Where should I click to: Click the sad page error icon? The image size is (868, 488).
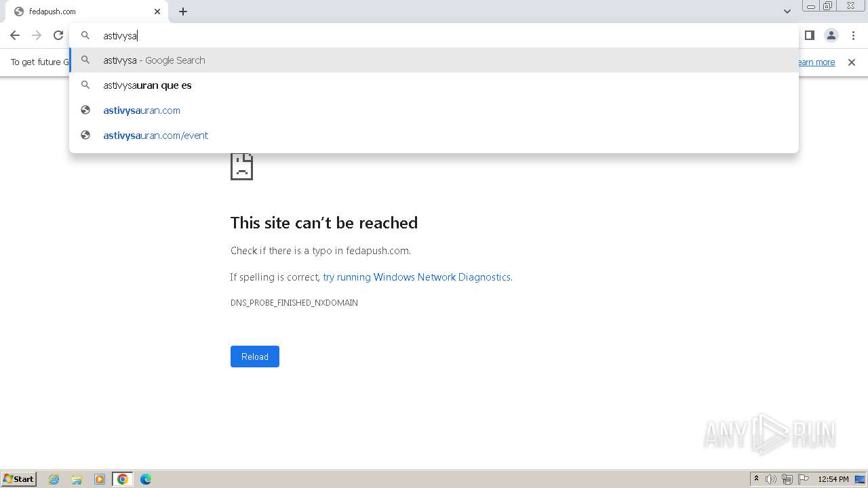(x=241, y=167)
